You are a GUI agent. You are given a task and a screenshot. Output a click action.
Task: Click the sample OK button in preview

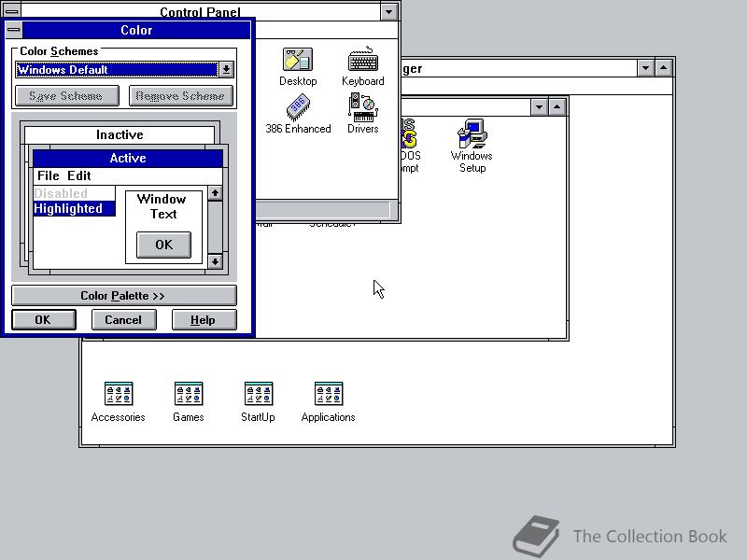[164, 245]
